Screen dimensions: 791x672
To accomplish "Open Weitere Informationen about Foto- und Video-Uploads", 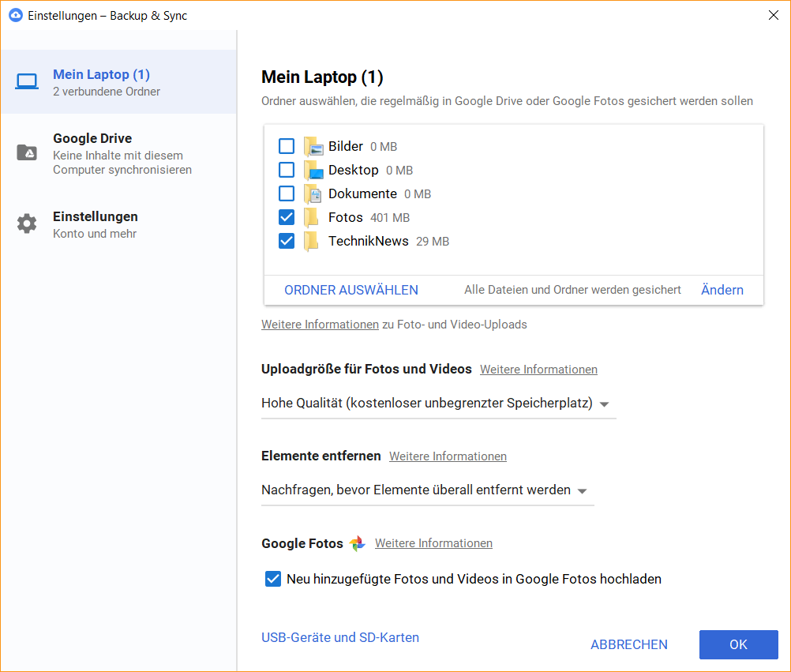I will [x=320, y=325].
